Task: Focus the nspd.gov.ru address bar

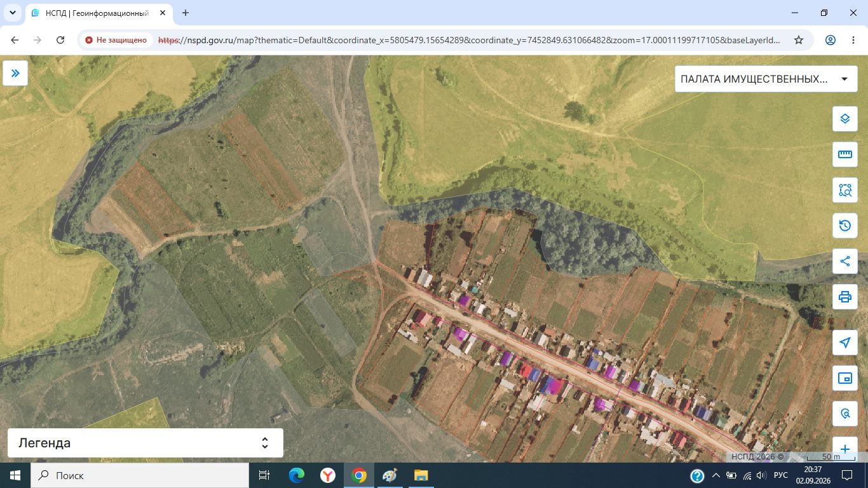Action: click(x=469, y=40)
